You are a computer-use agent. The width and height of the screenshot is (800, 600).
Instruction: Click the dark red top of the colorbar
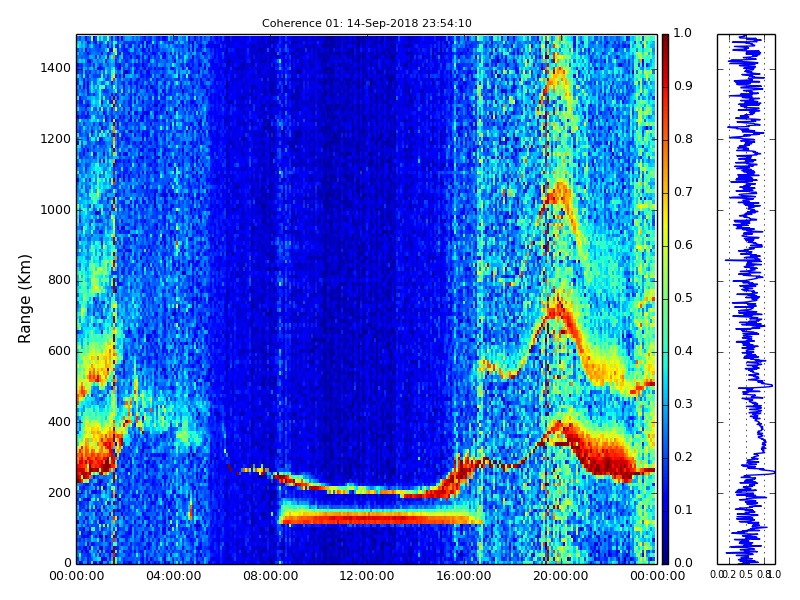tap(665, 43)
